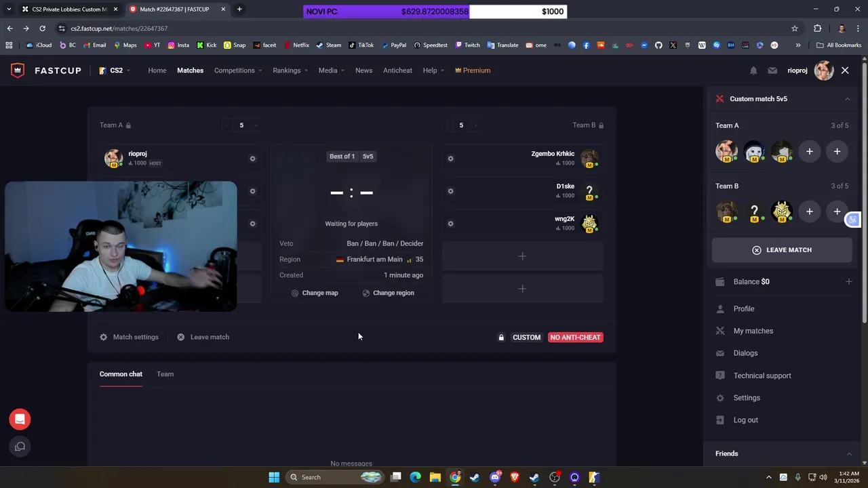Screen dimensions: 868x488
Task: Open the Premium link
Action: (x=473, y=70)
